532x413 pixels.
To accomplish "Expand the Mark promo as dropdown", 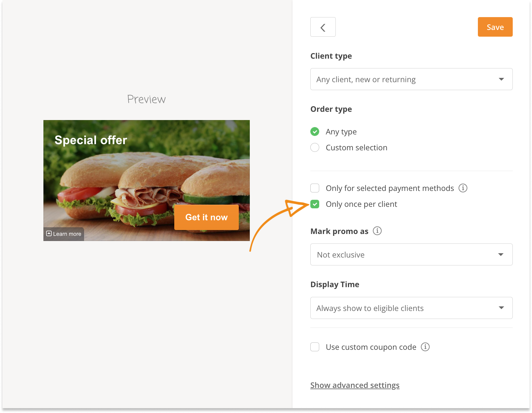I will coord(411,254).
